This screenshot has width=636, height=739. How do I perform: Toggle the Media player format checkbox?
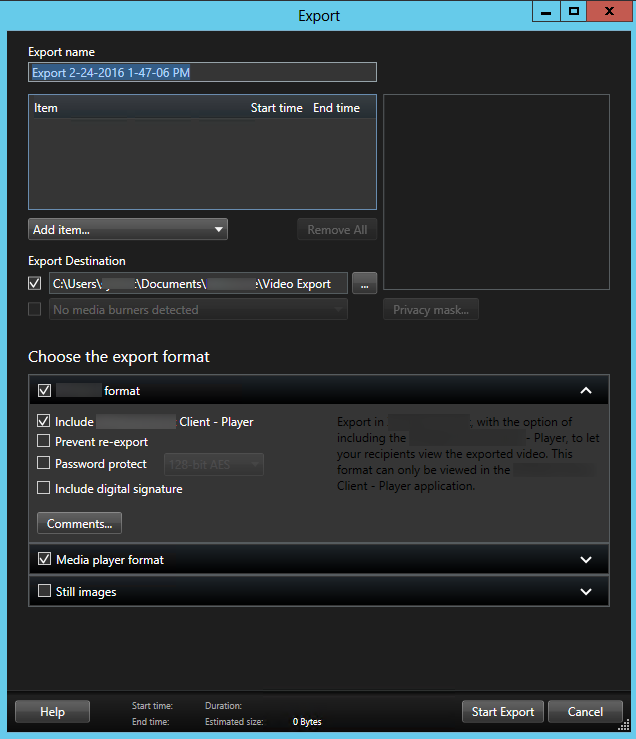coord(44,560)
